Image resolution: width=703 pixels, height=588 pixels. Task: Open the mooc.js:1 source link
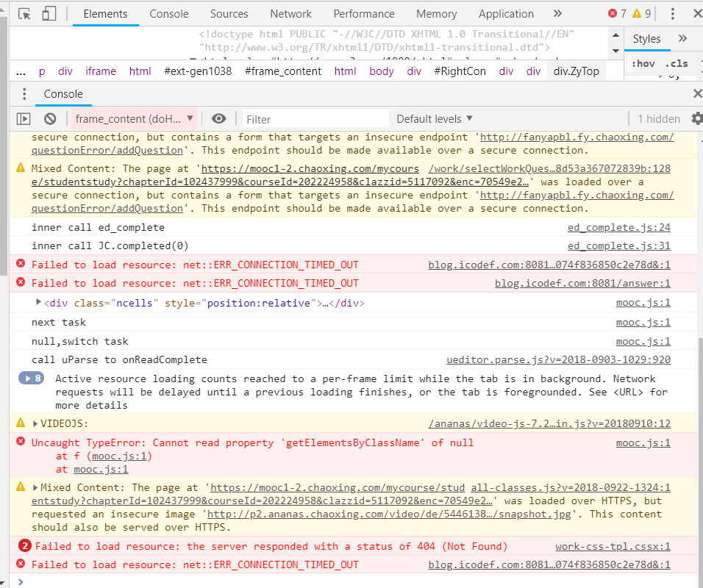point(643,301)
